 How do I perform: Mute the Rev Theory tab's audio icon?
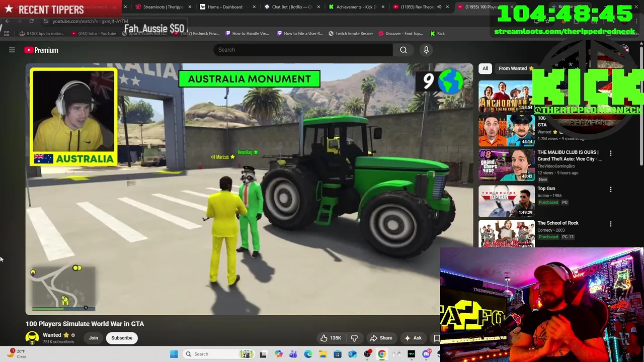tap(439, 7)
